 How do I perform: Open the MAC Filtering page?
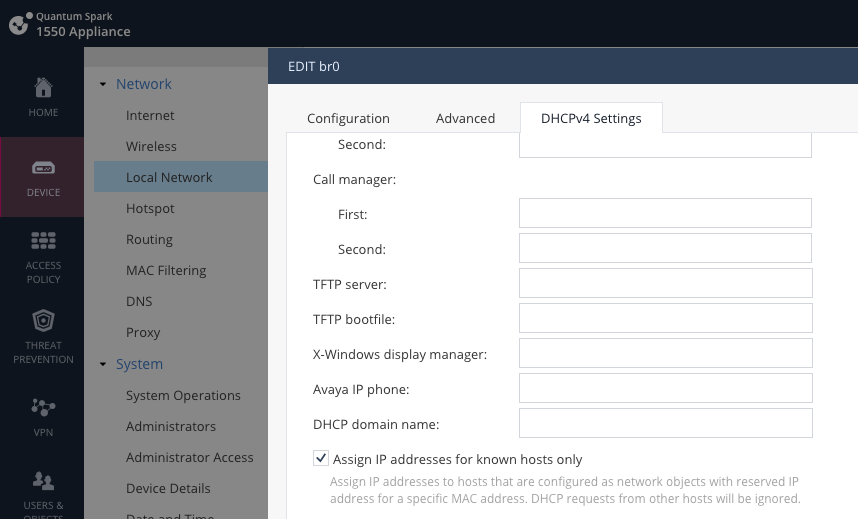[166, 270]
